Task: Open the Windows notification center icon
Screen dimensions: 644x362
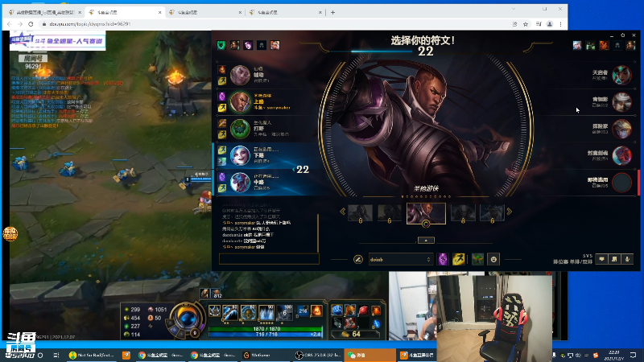Action: [633, 355]
